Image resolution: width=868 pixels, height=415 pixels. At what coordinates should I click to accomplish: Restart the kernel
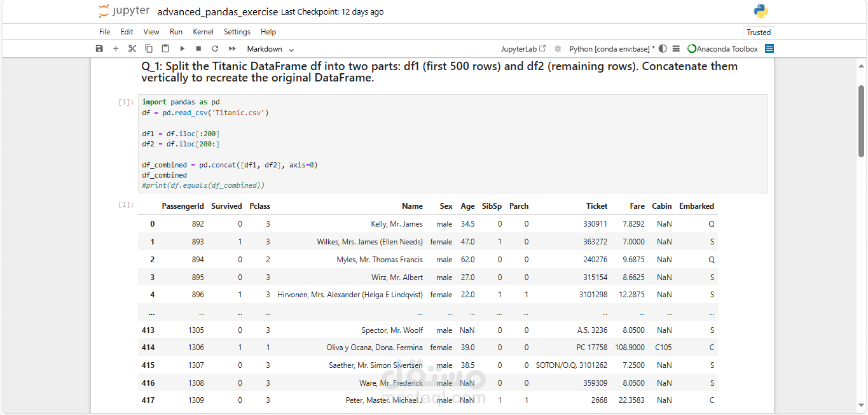point(215,49)
